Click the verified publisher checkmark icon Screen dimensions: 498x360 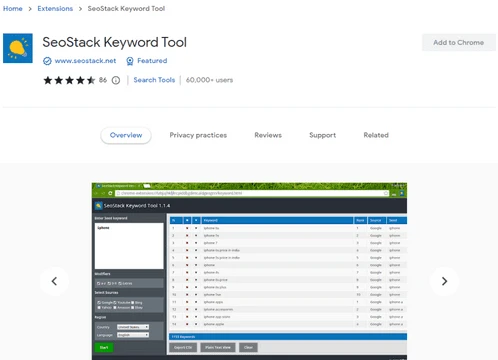point(47,61)
